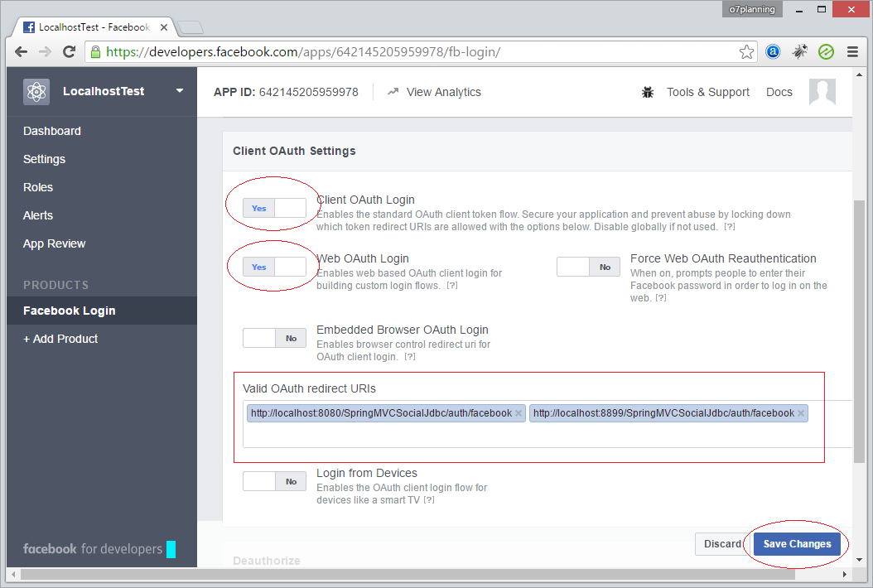
Task: Click the analytics trend arrow icon
Action: pyautogui.click(x=393, y=91)
